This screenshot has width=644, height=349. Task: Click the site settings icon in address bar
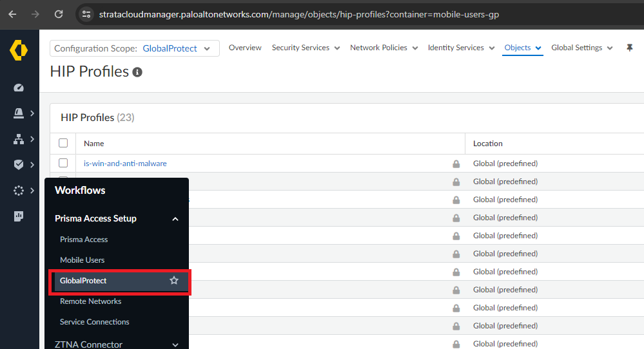coord(86,14)
